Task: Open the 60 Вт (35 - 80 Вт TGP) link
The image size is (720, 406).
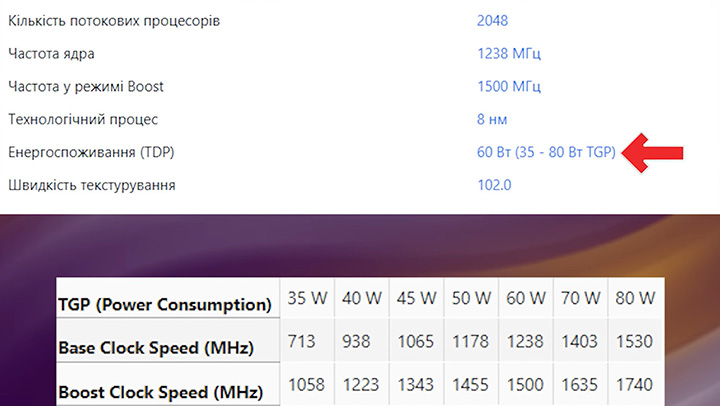Action: (x=545, y=152)
